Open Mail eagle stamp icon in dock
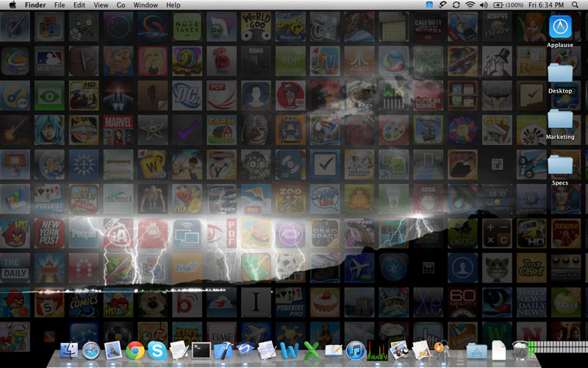 (113, 351)
